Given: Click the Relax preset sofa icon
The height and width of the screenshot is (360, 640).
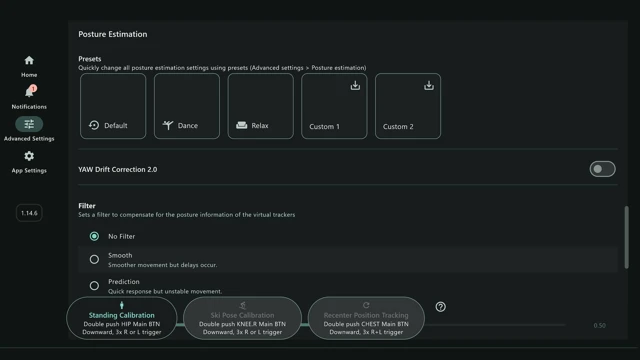Looking at the screenshot, I should coord(242,125).
